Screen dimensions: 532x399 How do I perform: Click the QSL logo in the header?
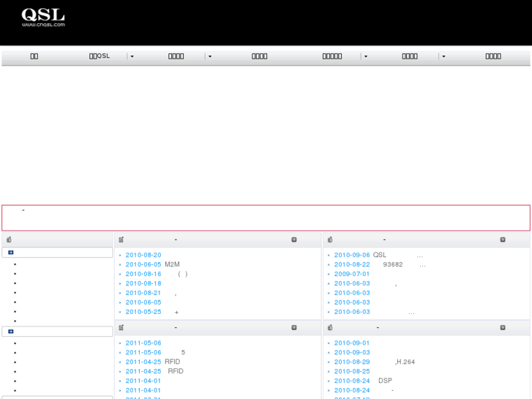point(43,18)
